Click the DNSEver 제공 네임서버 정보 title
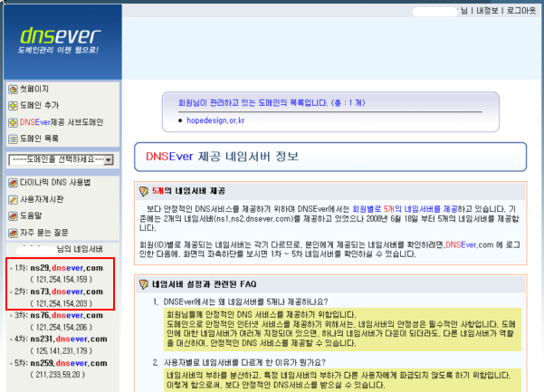 (x=222, y=157)
